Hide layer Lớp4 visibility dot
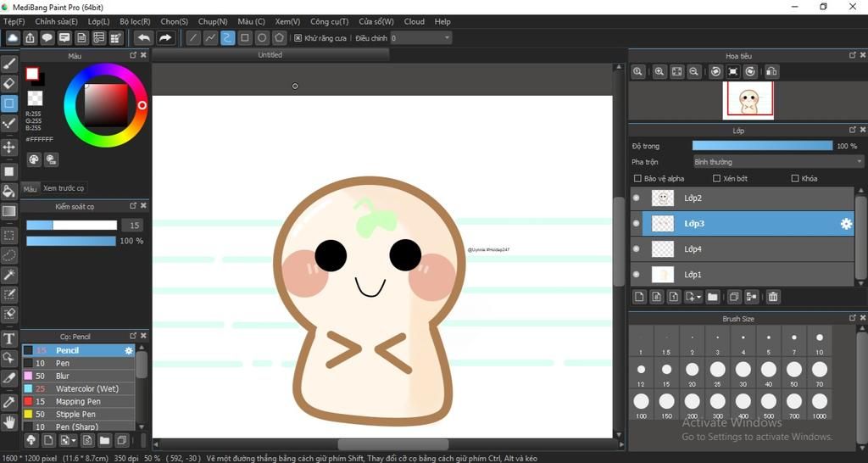The height and width of the screenshot is (463, 868). click(x=636, y=248)
